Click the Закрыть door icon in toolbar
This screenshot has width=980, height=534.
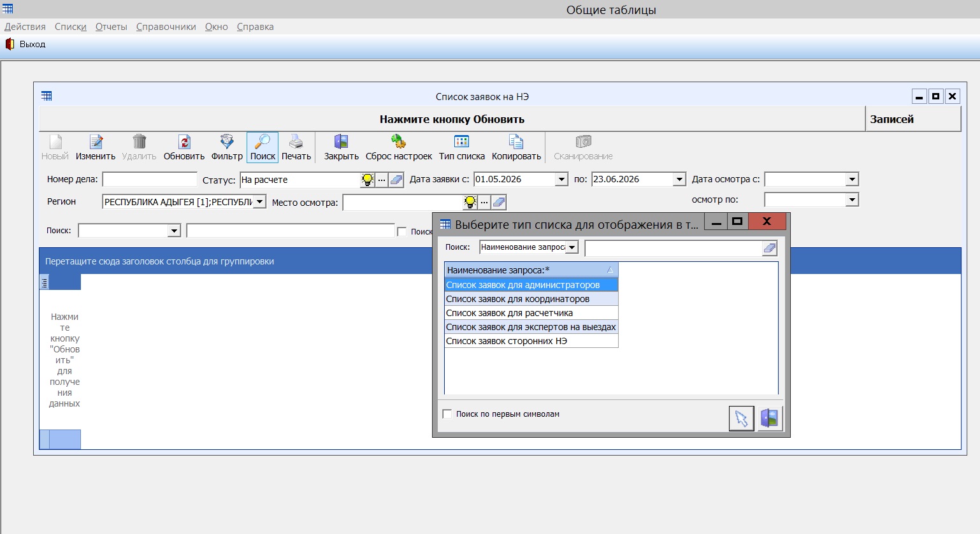(342, 141)
